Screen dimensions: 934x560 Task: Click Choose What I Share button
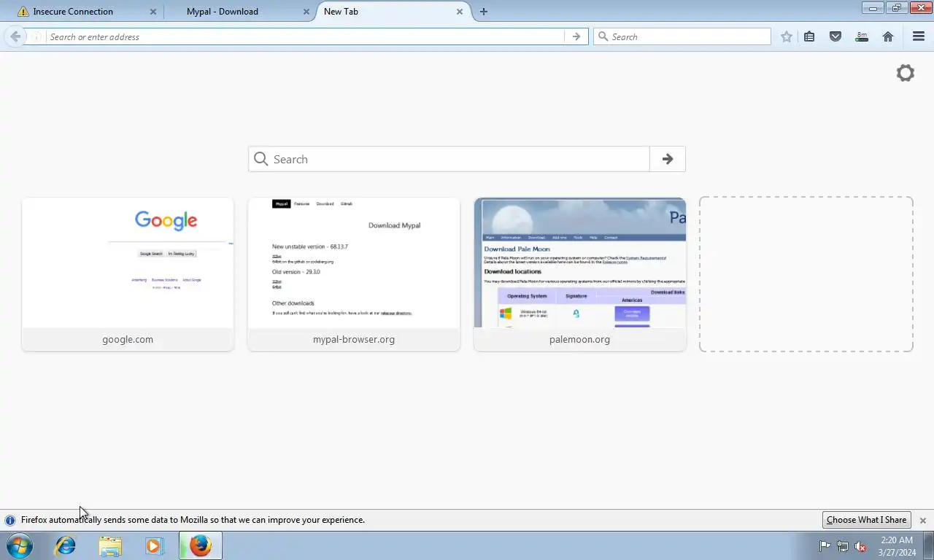[867, 520]
